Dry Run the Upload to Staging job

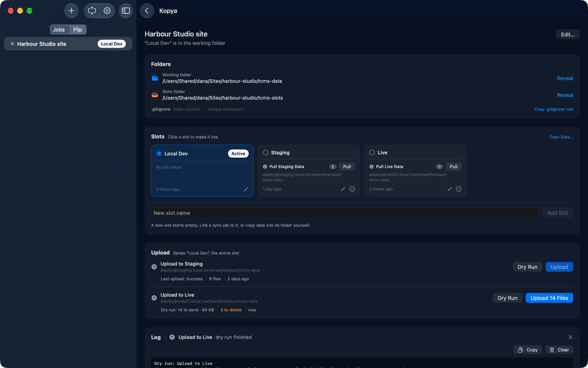click(x=527, y=267)
